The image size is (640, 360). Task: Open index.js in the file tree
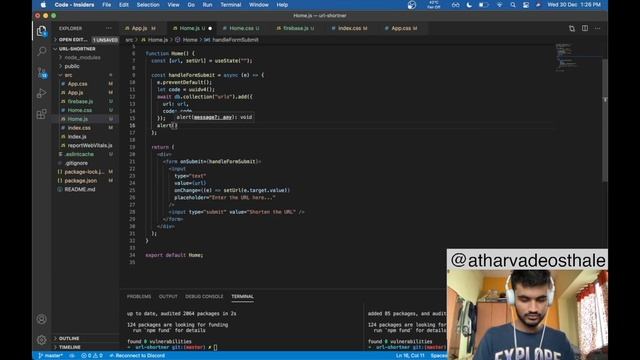tap(77, 137)
